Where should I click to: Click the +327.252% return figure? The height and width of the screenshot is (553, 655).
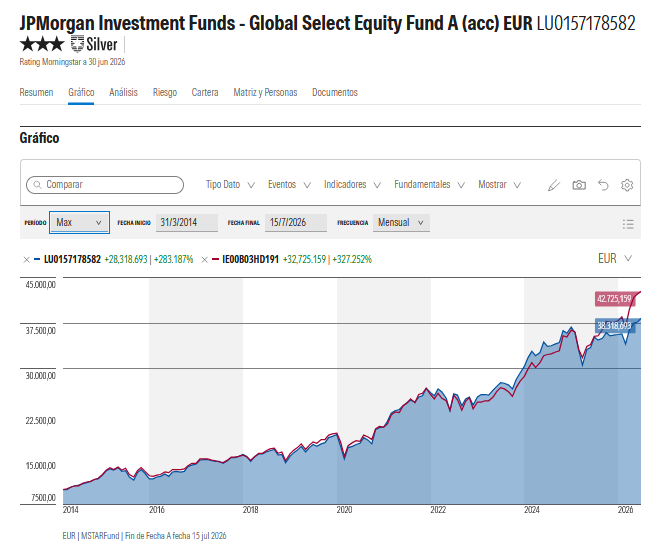[x=352, y=259]
